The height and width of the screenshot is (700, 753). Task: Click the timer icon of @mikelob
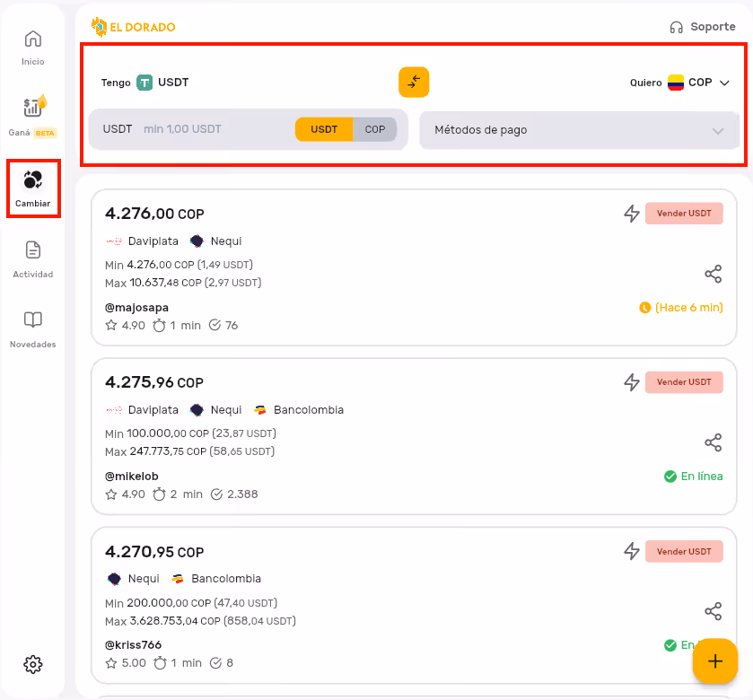160,494
